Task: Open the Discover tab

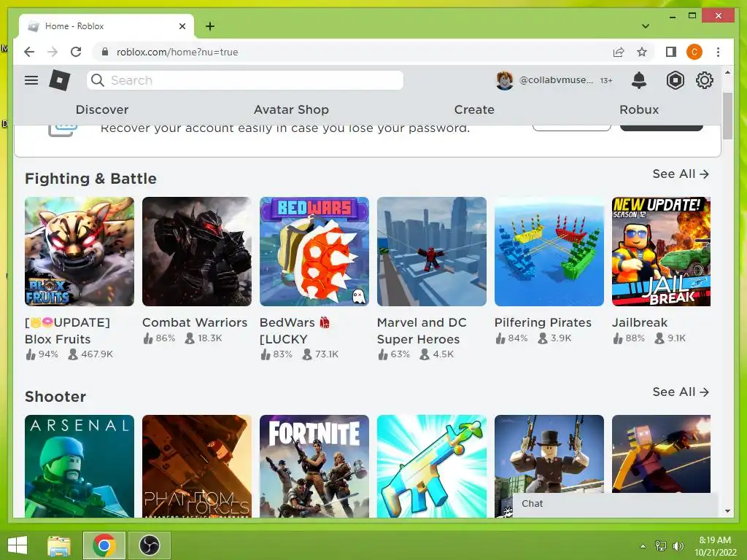Action: tap(102, 109)
